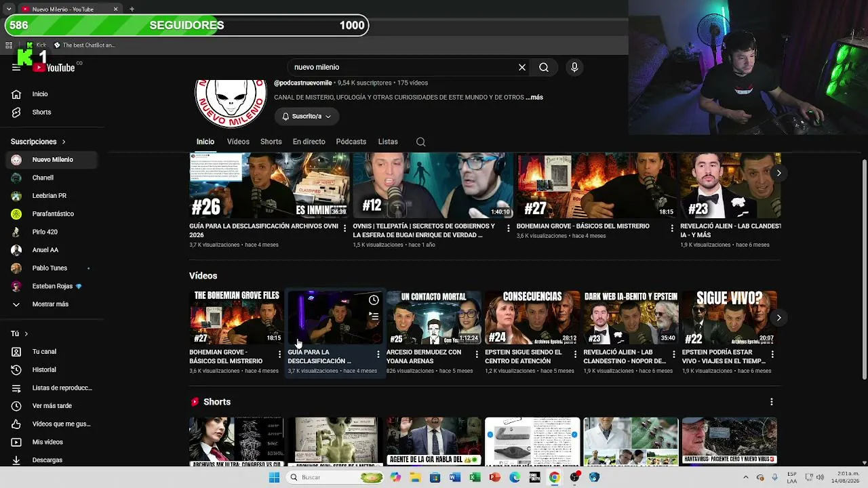This screenshot has height=488, width=868.
Task: Open options for ARCESIO BERMUDEZ video
Action: click(x=476, y=354)
